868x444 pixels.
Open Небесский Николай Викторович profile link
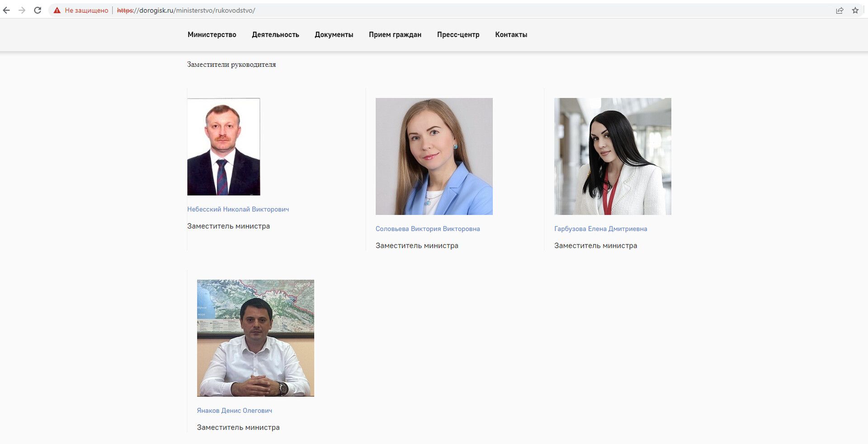pyautogui.click(x=238, y=209)
